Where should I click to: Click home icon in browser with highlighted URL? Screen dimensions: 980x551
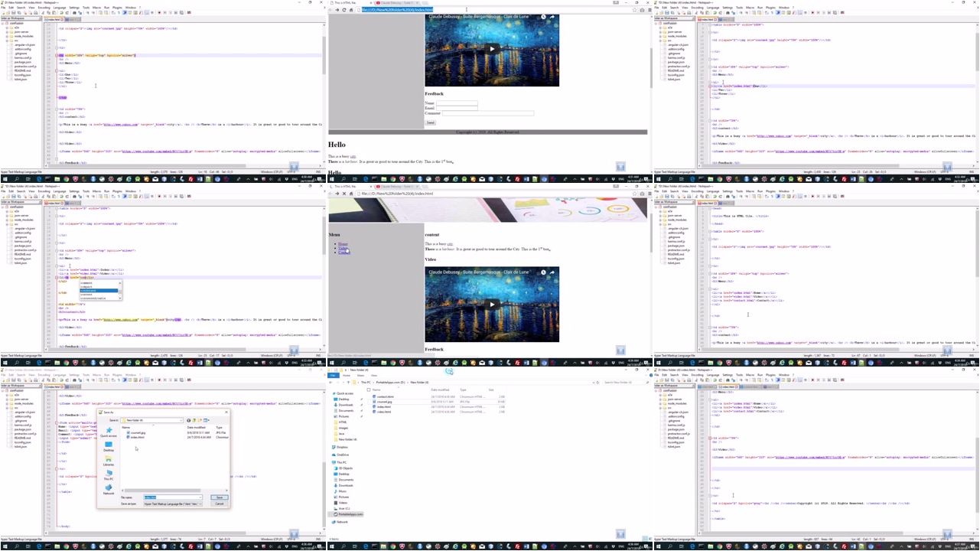tap(351, 10)
